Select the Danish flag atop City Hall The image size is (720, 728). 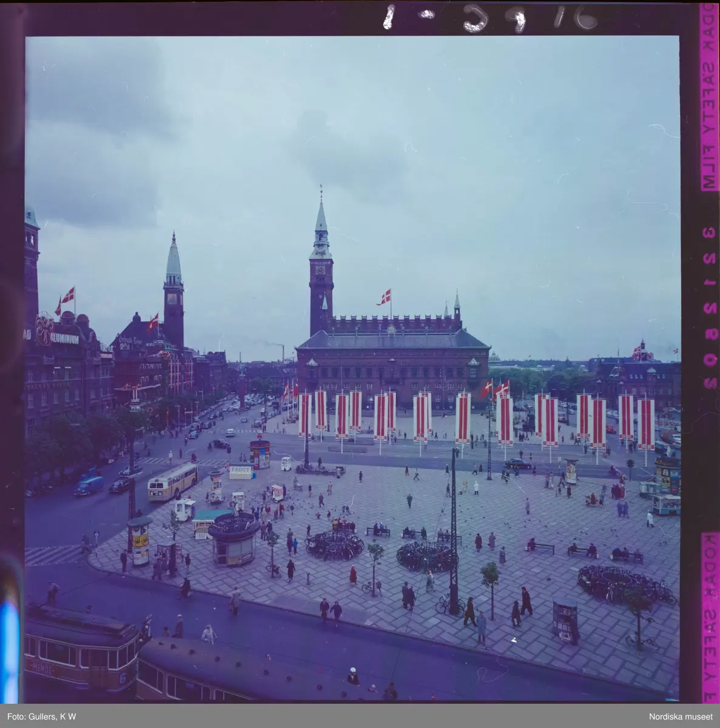tap(385, 297)
